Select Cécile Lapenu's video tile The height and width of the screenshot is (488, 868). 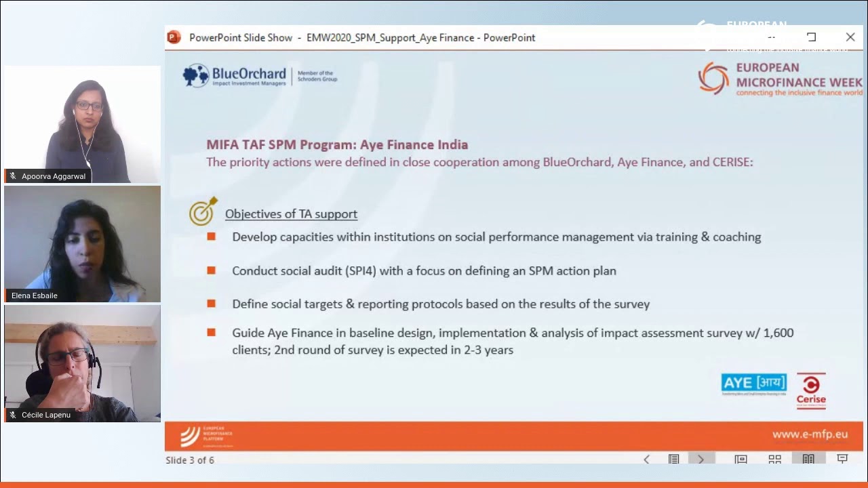[x=82, y=363]
